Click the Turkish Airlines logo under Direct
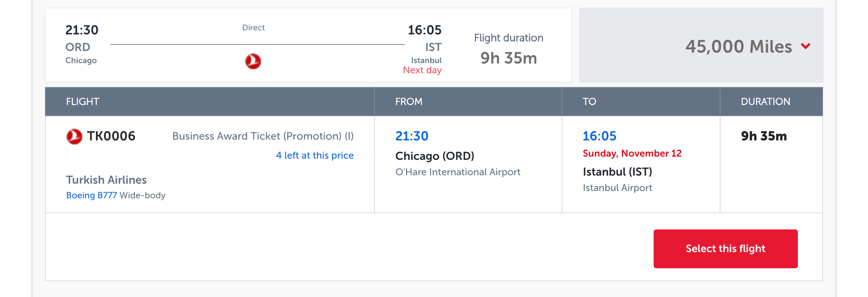The height and width of the screenshot is (297, 868). coord(253,62)
